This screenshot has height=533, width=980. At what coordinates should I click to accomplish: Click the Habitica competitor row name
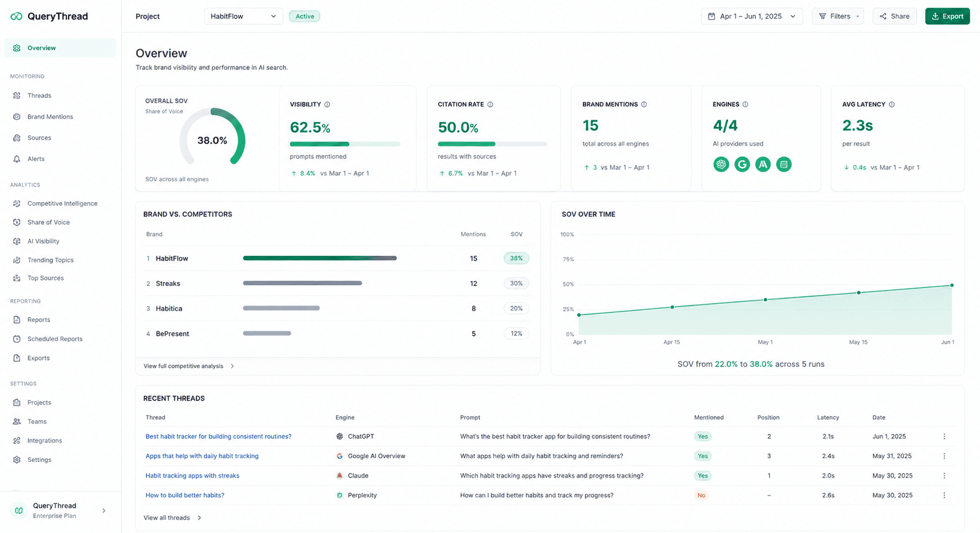pyautogui.click(x=169, y=309)
